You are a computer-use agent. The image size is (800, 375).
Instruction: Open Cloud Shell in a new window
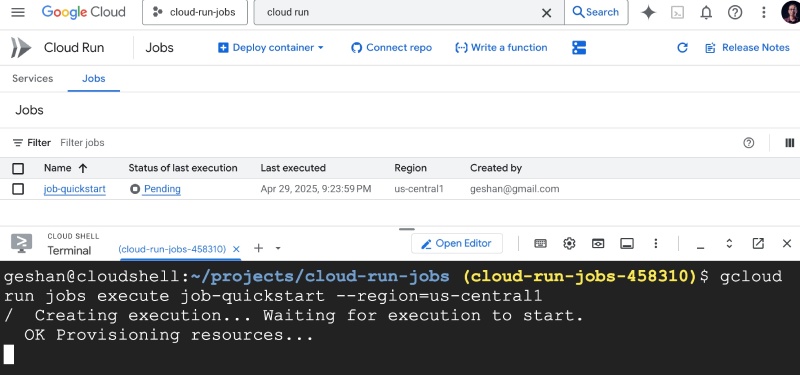coord(758,244)
